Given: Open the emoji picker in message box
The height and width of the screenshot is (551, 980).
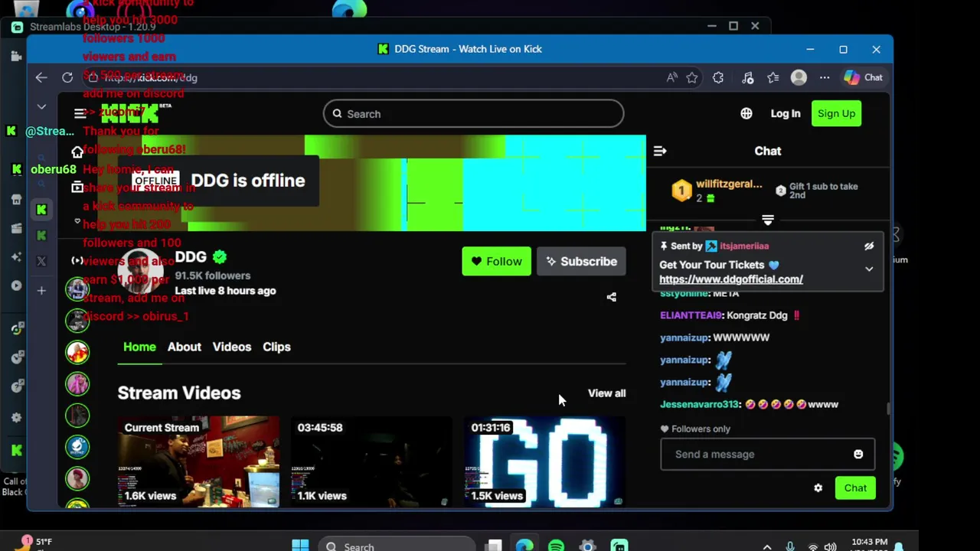Looking at the screenshot, I should click(858, 454).
